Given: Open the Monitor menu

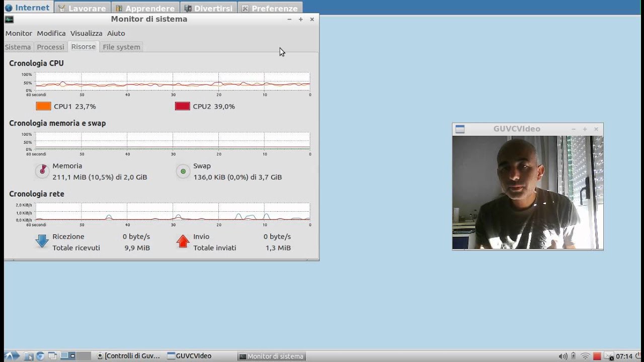Looking at the screenshot, I should pos(19,33).
